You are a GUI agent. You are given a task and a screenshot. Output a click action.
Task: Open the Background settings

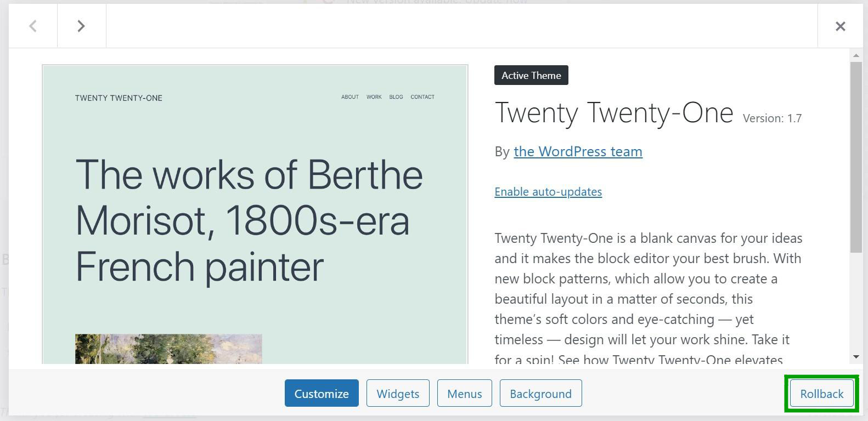tap(540, 393)
